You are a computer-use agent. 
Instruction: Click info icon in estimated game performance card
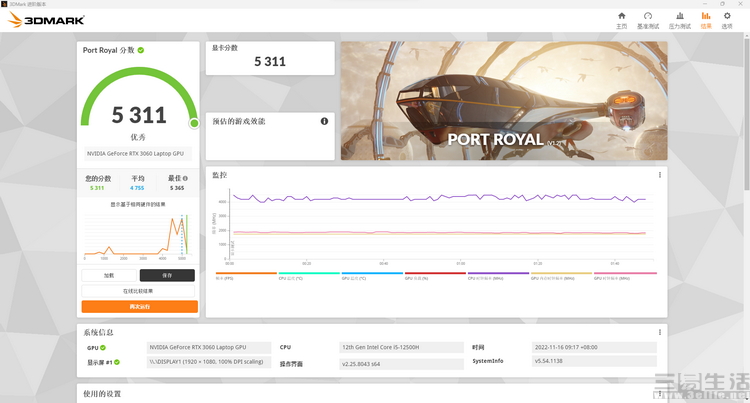324,121
